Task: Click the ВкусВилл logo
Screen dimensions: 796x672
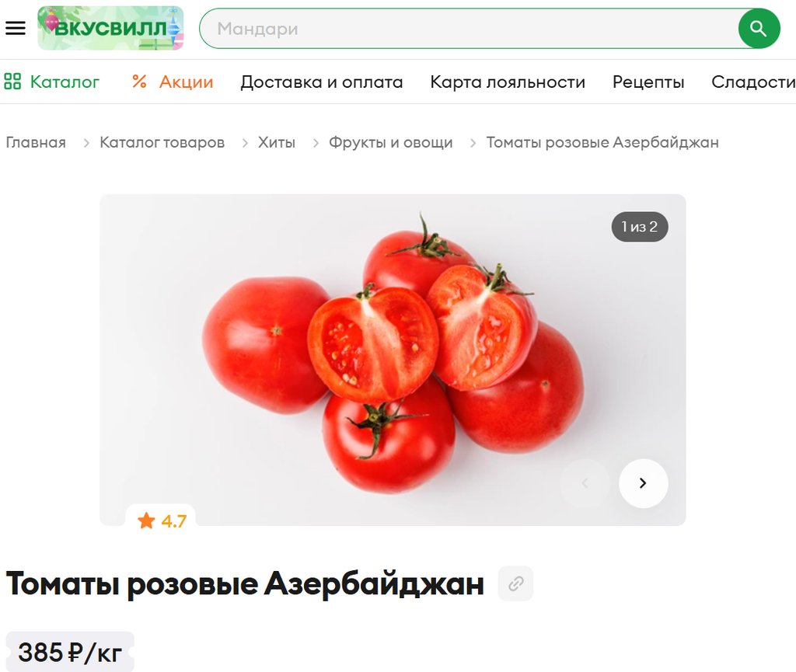Action: click(x=110, y=28)
